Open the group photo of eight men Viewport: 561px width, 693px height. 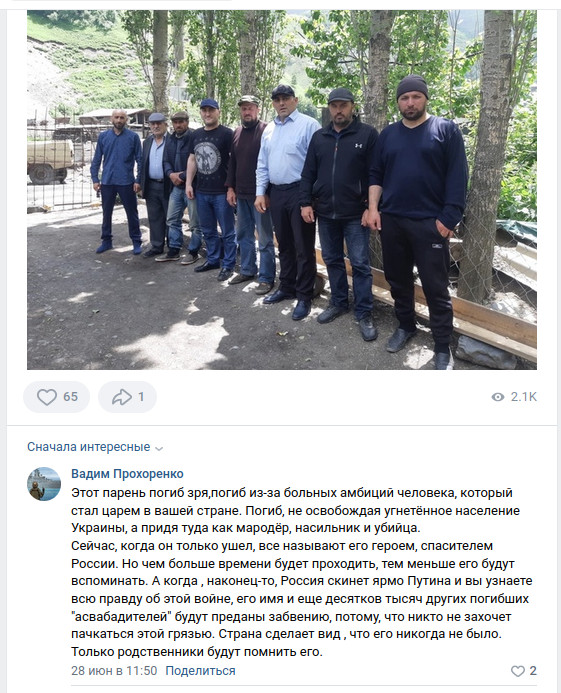pyautogui.click(x=282, y=190)
